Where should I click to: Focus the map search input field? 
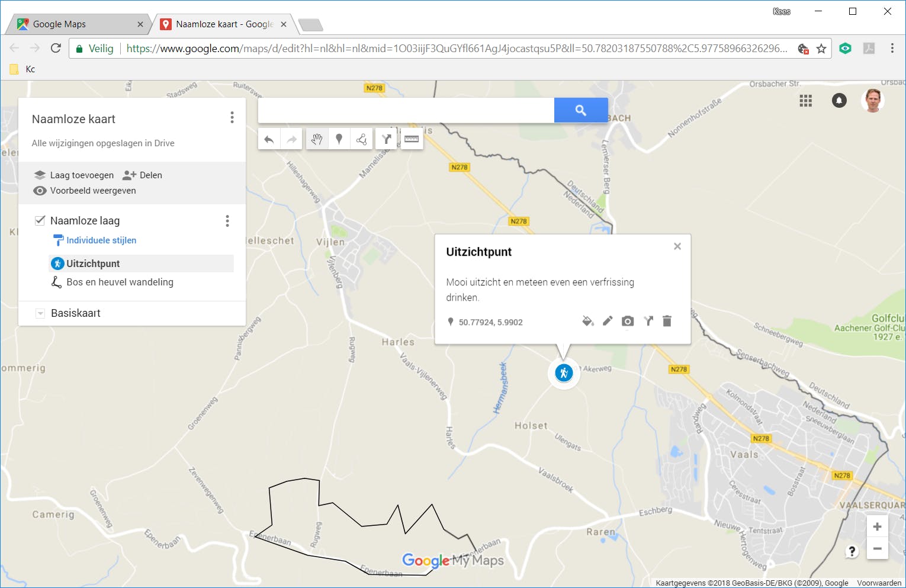click(x=406, y=110)
